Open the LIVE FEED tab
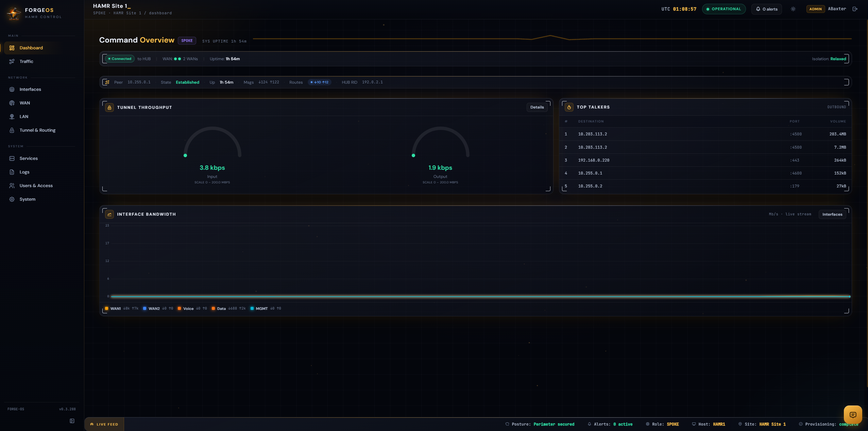868x431 pixels. 104,425
